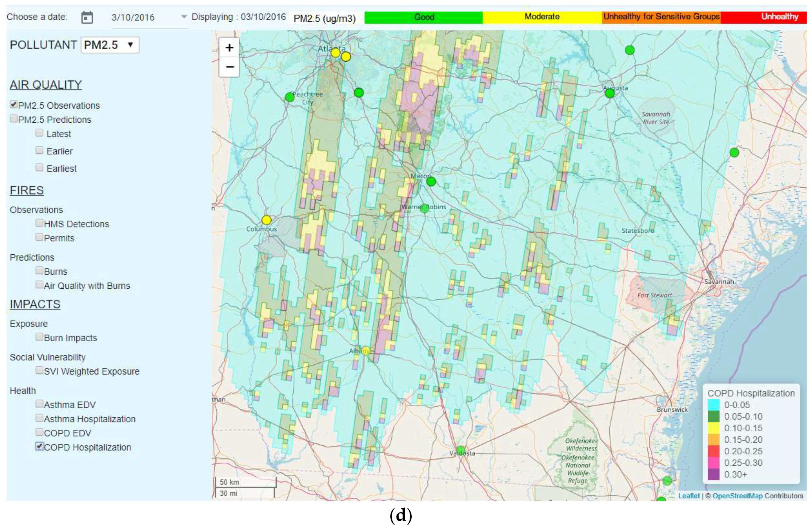Check the Earliest predictions option

point(40,167)
